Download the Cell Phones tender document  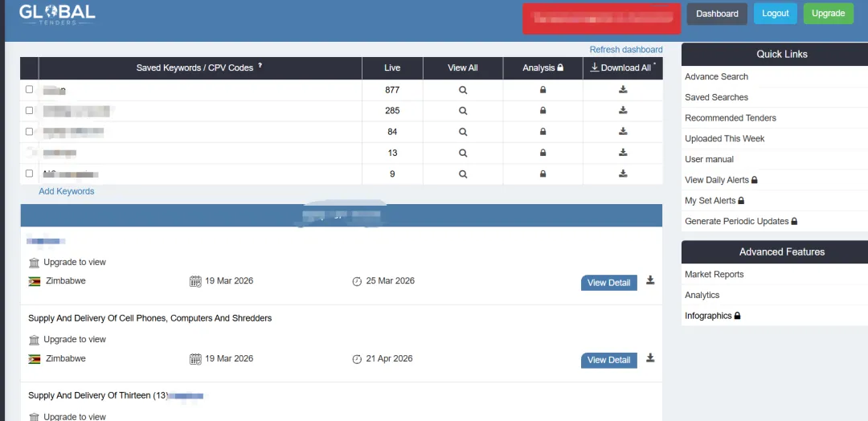(650, 358)
